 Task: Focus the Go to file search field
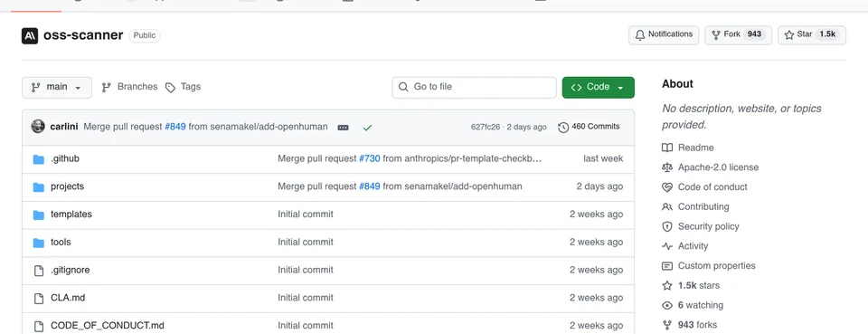(475, 87)
